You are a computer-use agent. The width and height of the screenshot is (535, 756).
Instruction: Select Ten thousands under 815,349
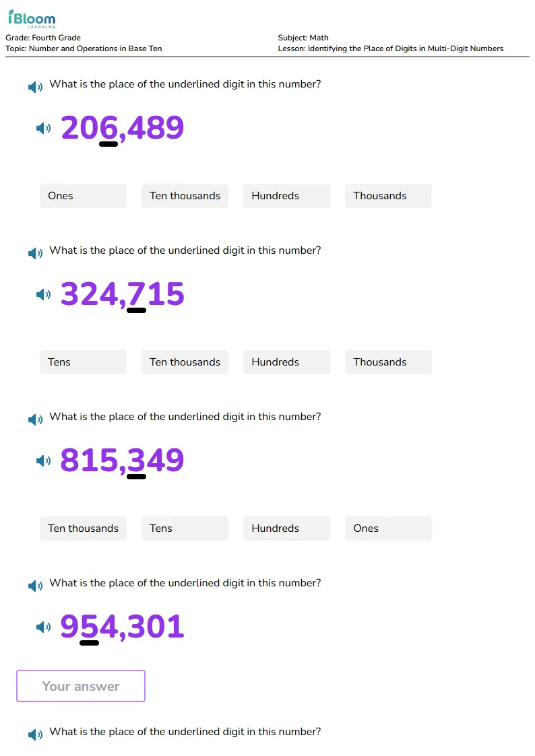[83, 528]
